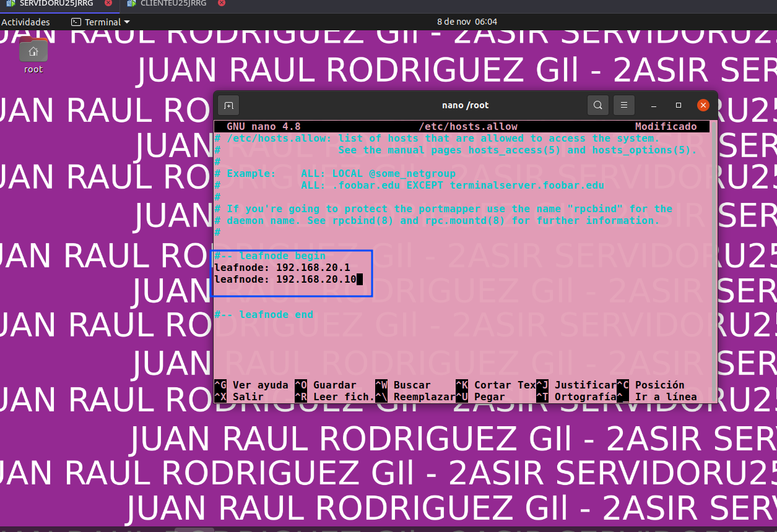Click the '^_ Ir a línea' shortcut text
The height and width of the screenshot is (532, 777).
pos(657,397)
